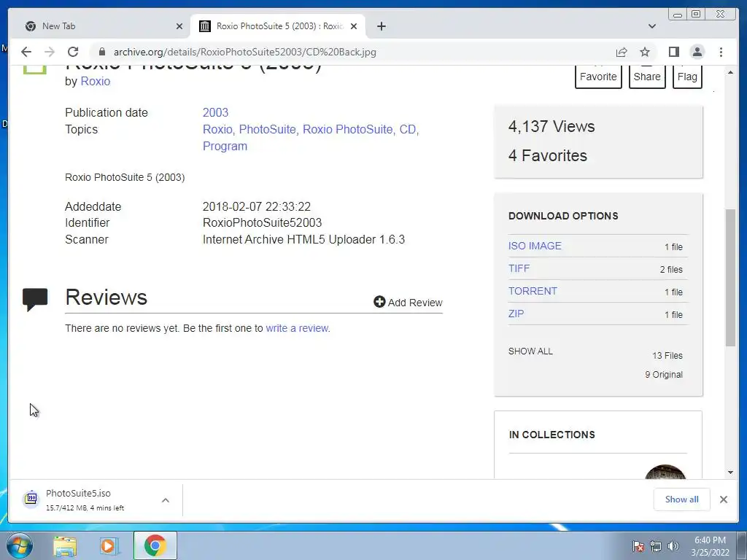The image size is (747, 560).
Task: Bookmark this page with the star icon
Action: (645, 52)
